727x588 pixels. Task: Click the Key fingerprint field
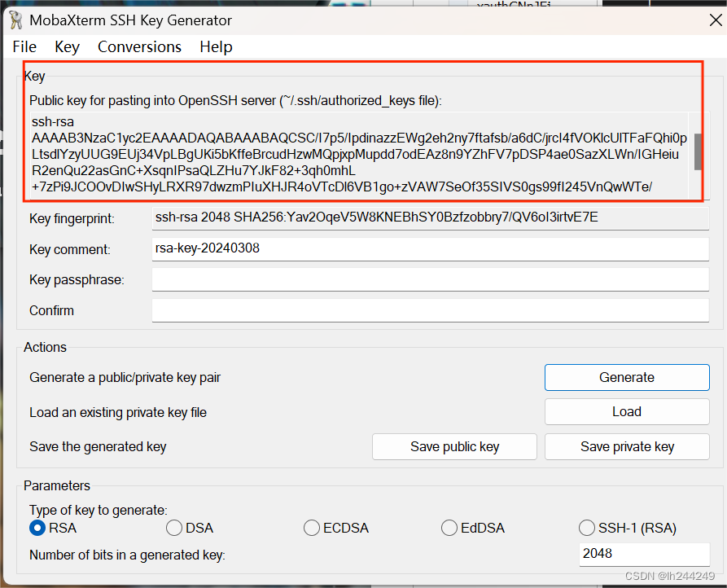coord(431,218)
